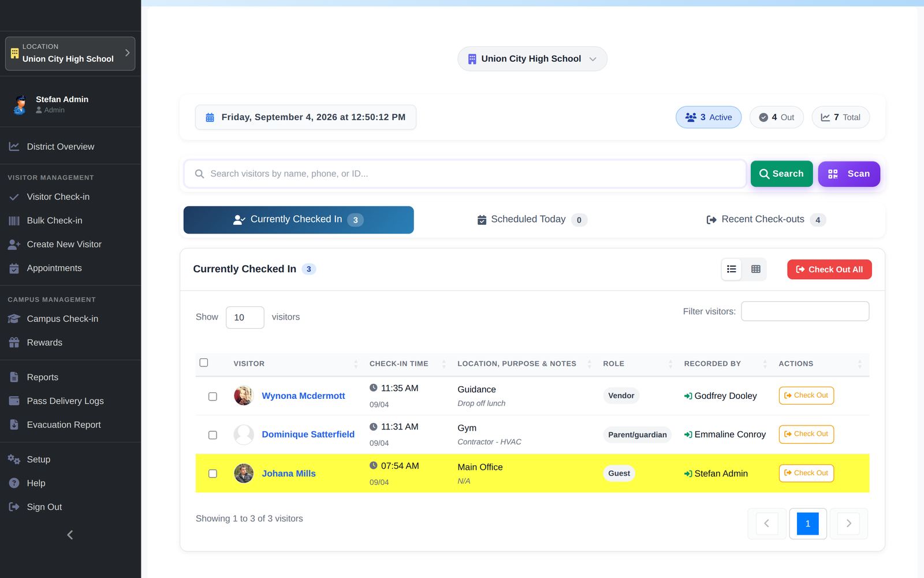Image resolution: width=924 pixels, height=578 pixels.
Task: Click the purple Scan QR button
Action: point(849,174)
